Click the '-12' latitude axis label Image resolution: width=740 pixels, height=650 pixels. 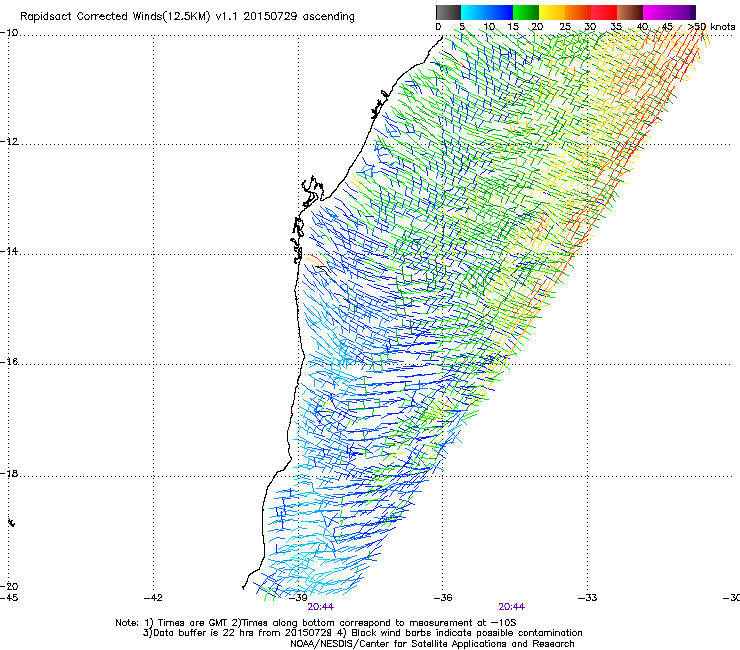[x=9, y=142]
